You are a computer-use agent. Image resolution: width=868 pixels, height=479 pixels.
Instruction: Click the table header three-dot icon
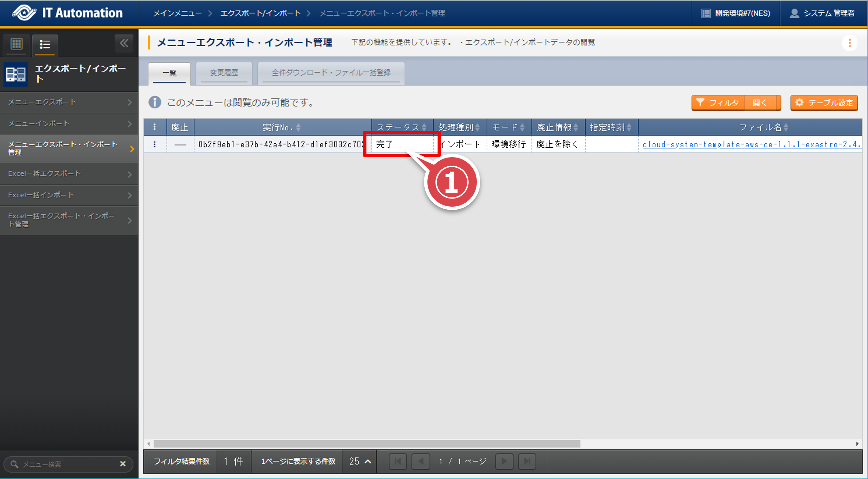[155, 127]
